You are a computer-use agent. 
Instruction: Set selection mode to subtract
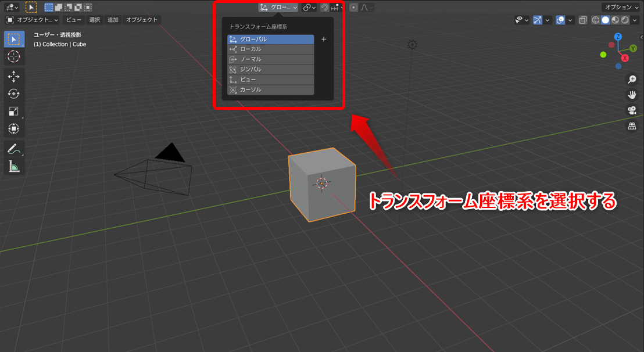click(68, 8)
